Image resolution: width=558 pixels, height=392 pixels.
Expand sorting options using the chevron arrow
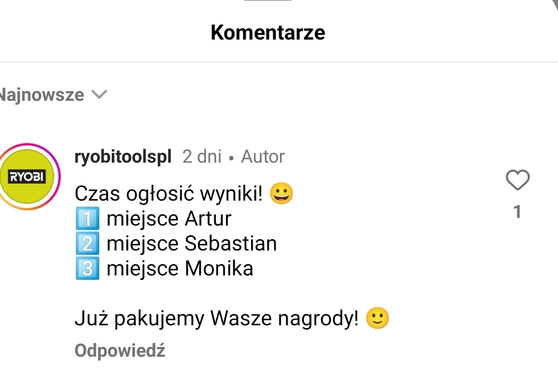(x=99, y=95)
